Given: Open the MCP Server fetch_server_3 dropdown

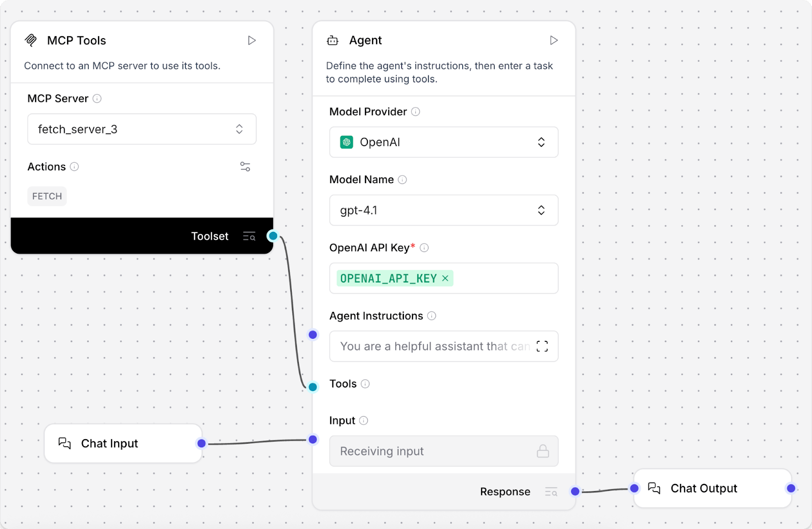Looking at the screenshot, I should tap(142, 129).
